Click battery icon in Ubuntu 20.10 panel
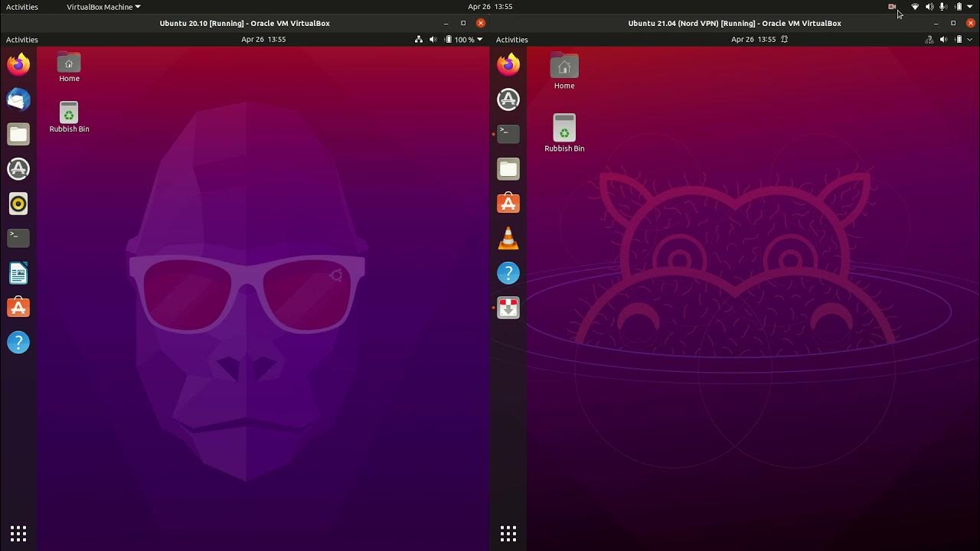 click(x=449, y=39)
